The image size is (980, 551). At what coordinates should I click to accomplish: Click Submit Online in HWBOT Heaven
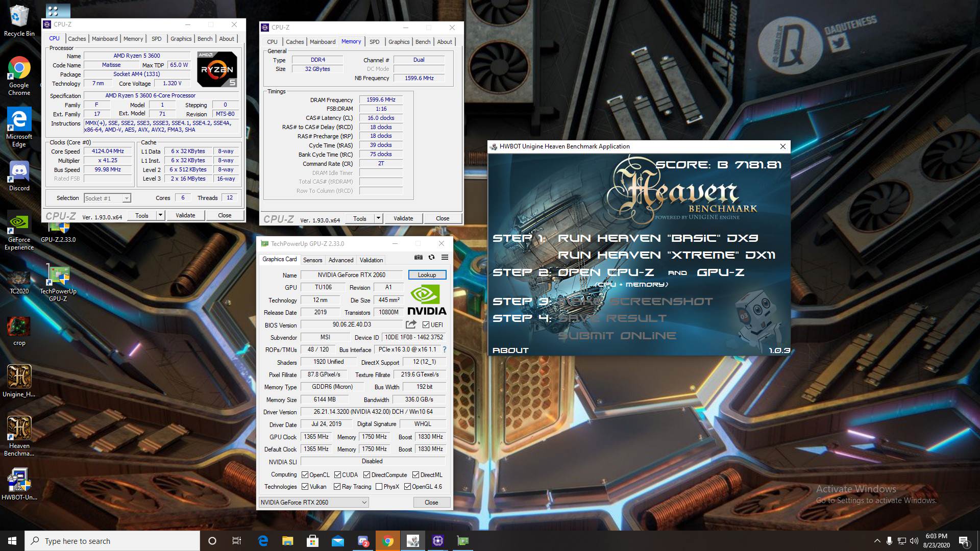pyautogui.click(x=617, y=336)
